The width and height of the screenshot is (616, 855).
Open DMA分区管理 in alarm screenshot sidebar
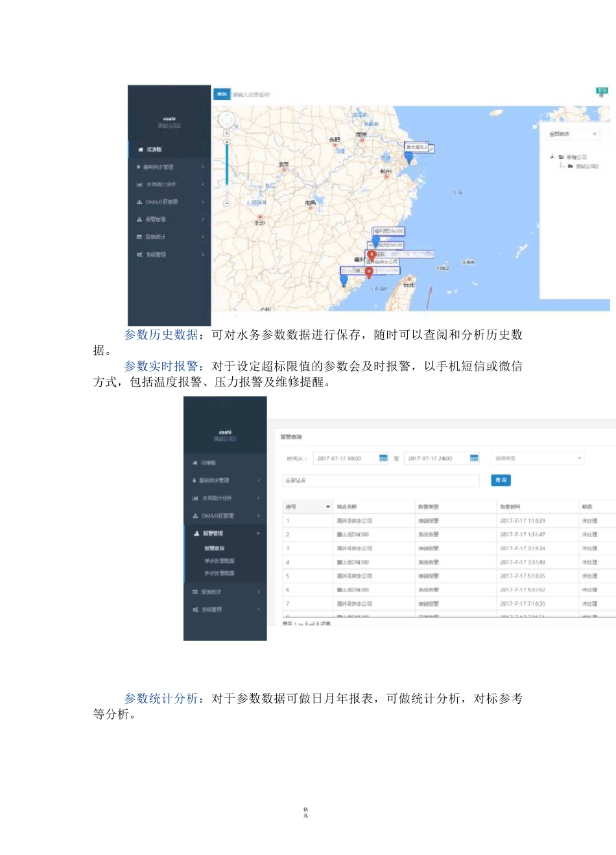(x=225, y=516)
